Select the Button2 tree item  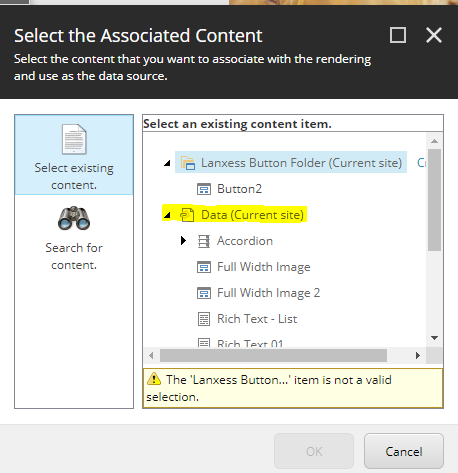pyautogui.click(x=239, y=189)
